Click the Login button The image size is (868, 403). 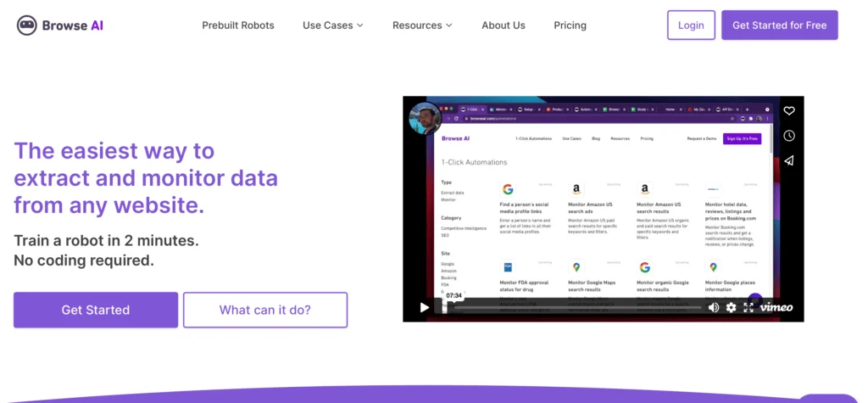tap(691, 25)
